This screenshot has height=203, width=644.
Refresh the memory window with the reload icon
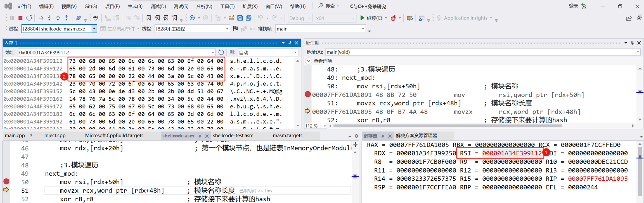pos(221,52)
